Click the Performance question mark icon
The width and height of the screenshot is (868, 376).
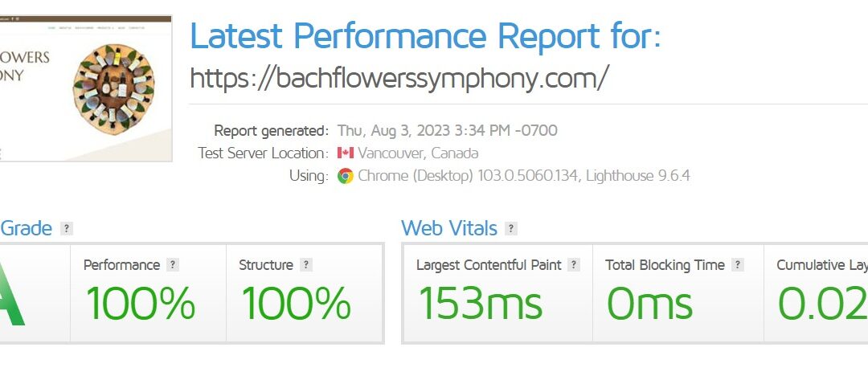173,265
